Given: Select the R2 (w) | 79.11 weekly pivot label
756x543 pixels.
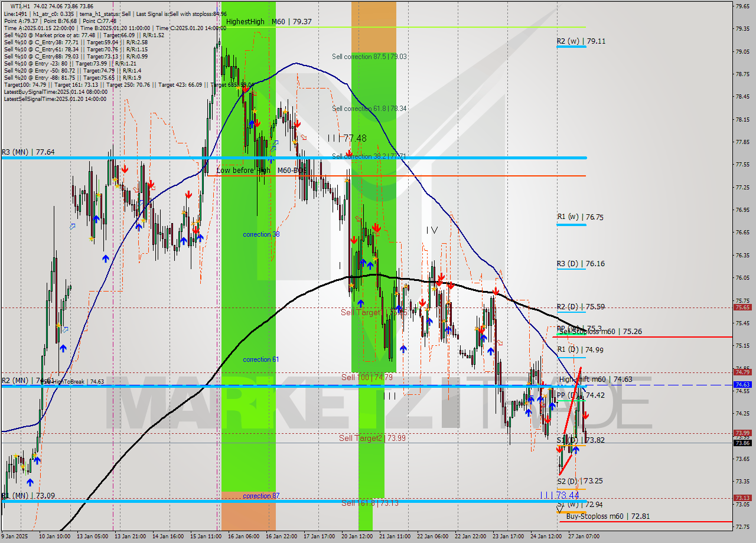Looking at the screenshot, I should coord(581,41).
